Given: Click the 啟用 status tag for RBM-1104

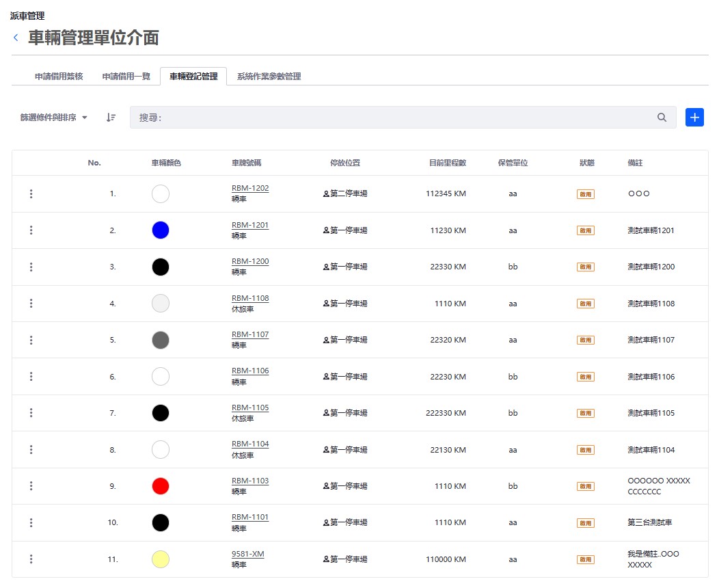Looking at the screenshot, I should coord(586,449).
